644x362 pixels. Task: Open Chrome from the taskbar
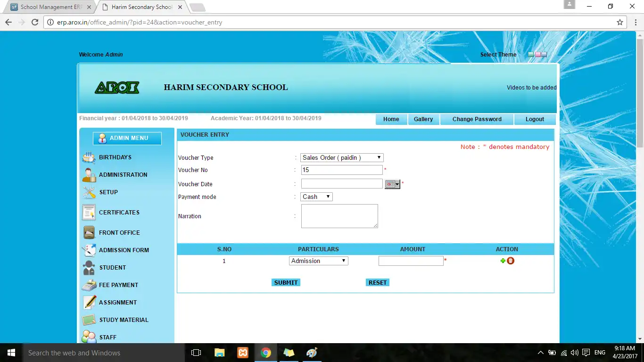tap(265, 352)
